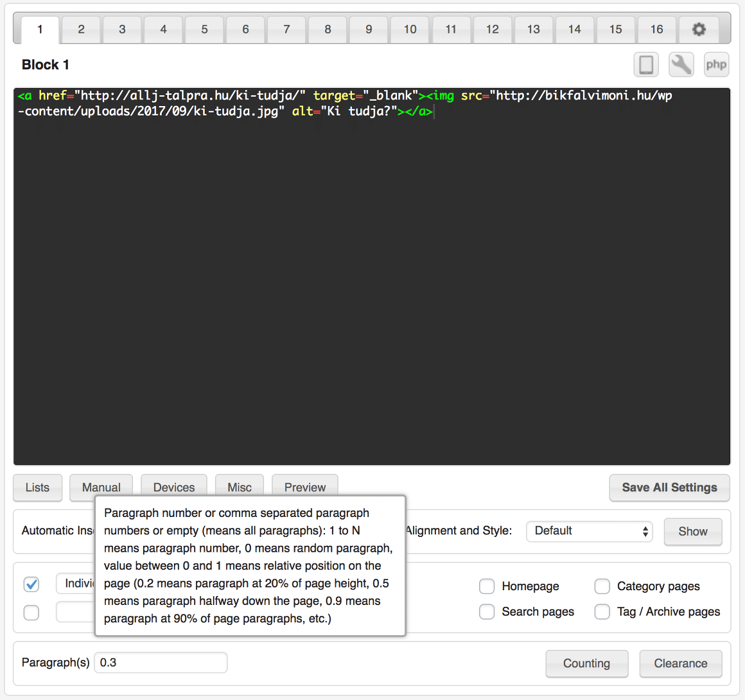Screen dimensions: 745x700
Task: Switch to block tab 16
Action: [656, 30]
